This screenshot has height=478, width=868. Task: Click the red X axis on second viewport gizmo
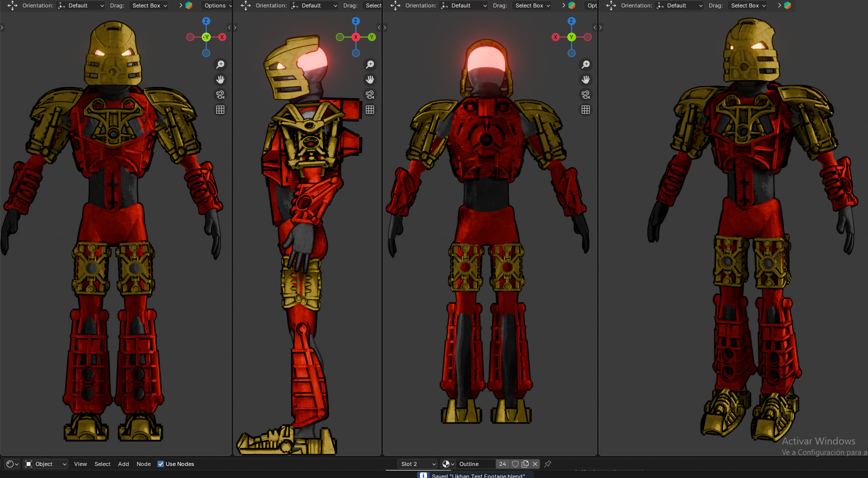click(x=356, y=37)
